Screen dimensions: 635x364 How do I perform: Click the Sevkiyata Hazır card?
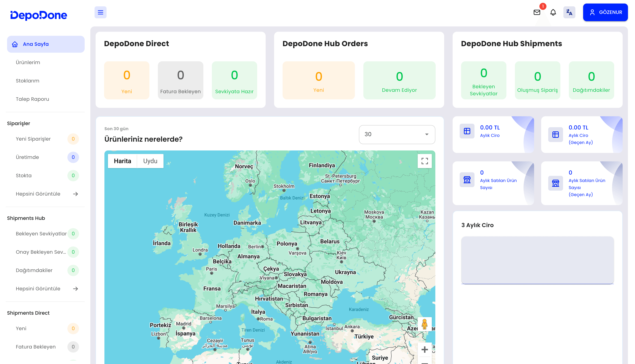[x=234, y=80]
